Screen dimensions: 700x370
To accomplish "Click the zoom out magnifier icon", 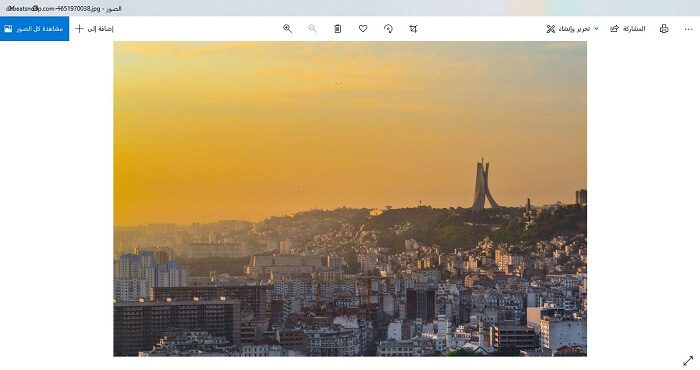I will 312,29.
